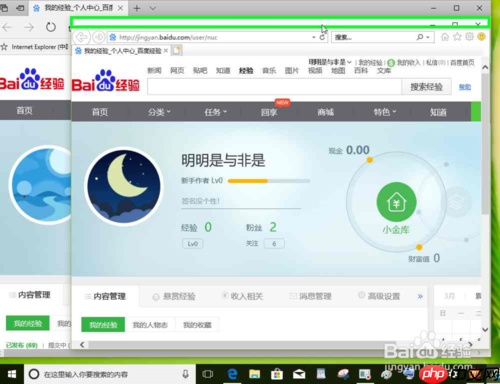Viewport: 500px width, 384px height.
Task: Select the 悬赏经验 tab
Action: coord(174,296)
